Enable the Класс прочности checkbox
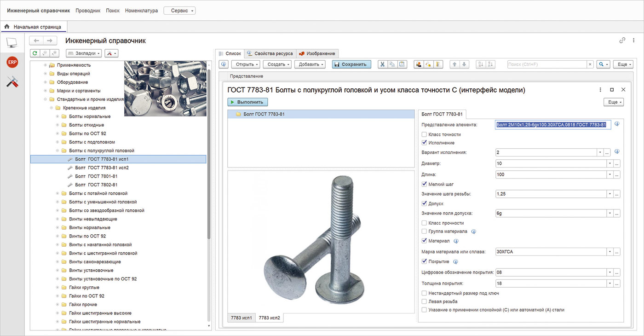 (x=424, y=223)
